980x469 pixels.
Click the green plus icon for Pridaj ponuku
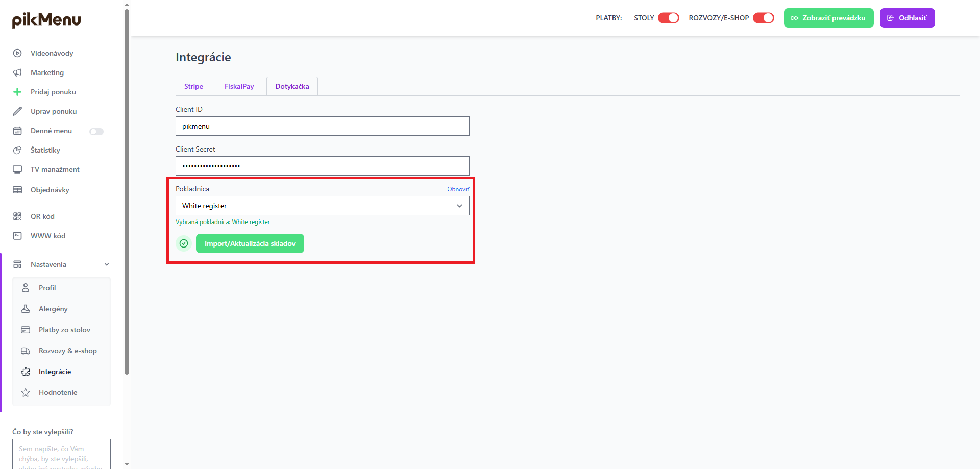17,92
